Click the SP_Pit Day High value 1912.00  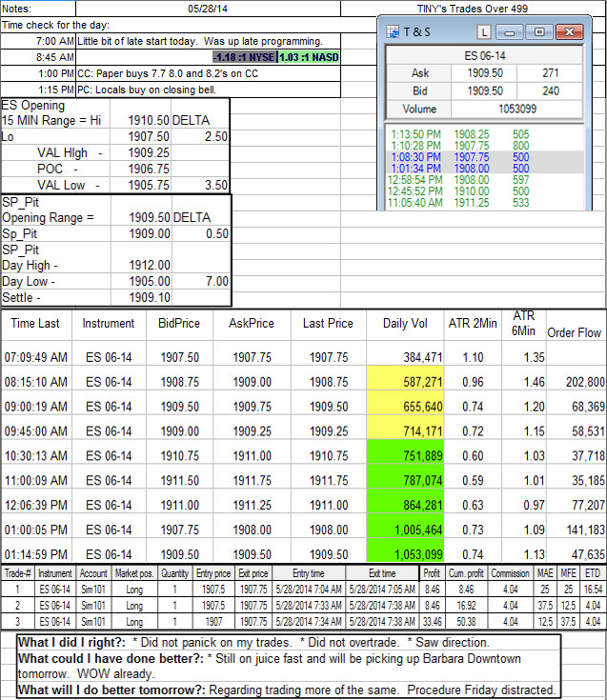pyautogui.click(x=150, y=265)
